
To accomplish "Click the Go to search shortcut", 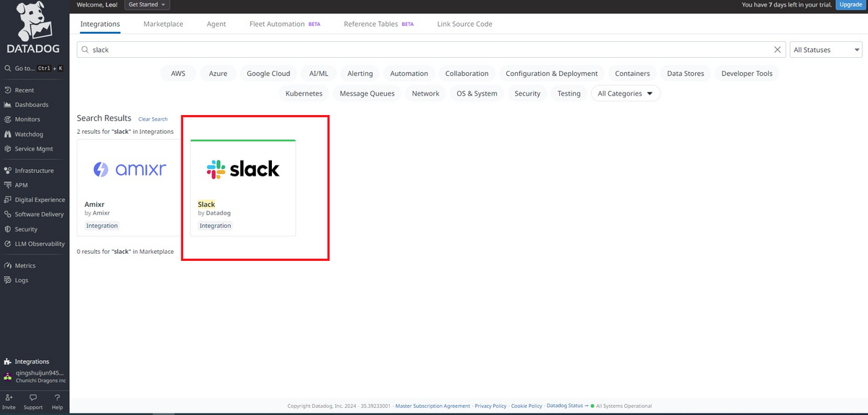I will point(35,68).
